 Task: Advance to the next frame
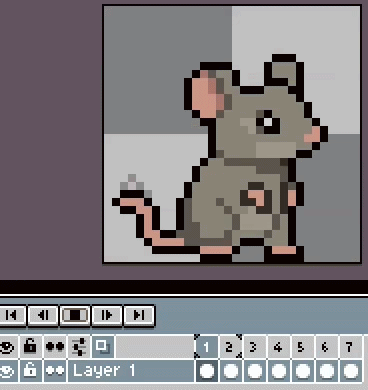pos(107,315)
